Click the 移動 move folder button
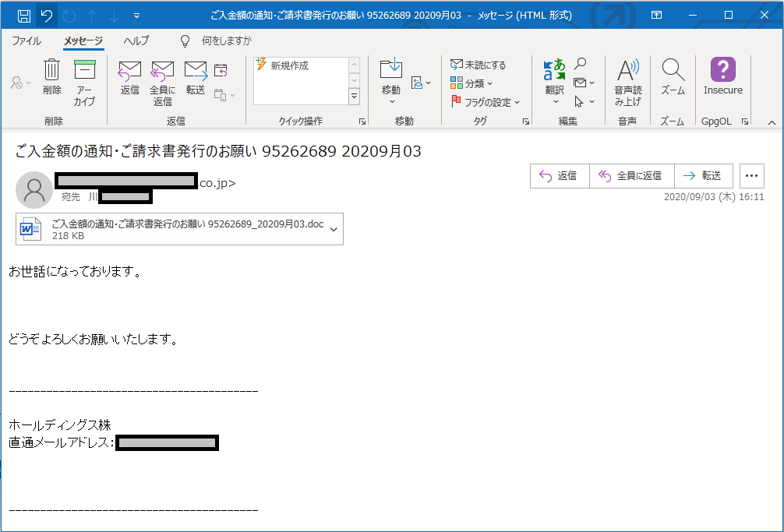 tap(391, 82)
